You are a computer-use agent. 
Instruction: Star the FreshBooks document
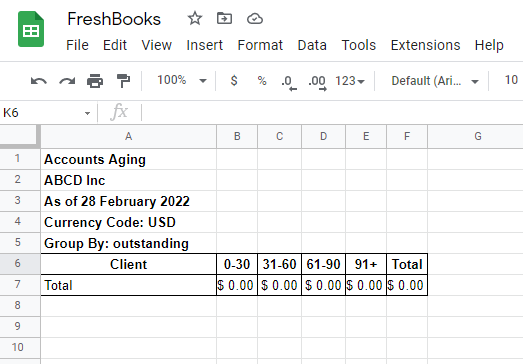click(195, 18)
